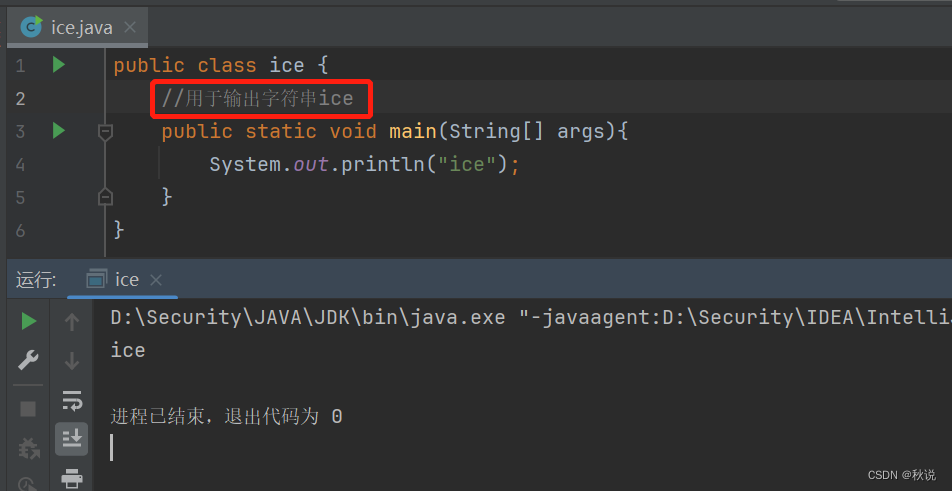Screen dimensions: 952x491
Task: Collapse method end fold marker at line 5
Action: tap(106, 197)
